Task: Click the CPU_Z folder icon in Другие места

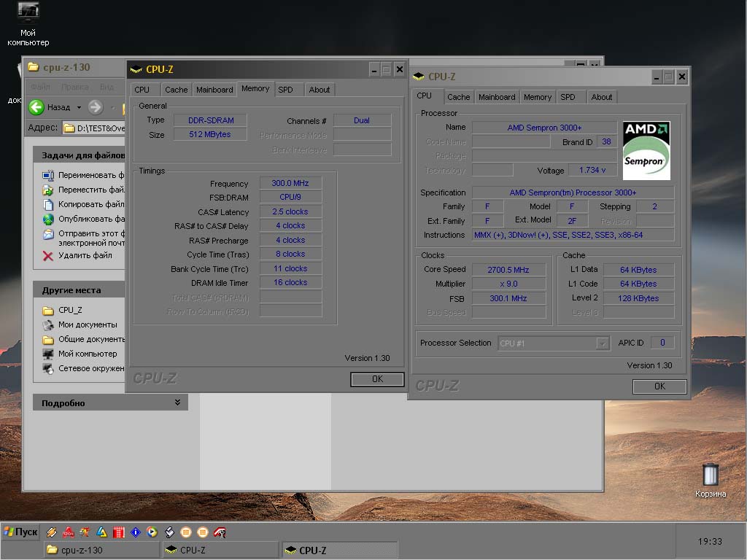Action: (x=47, y=311)
